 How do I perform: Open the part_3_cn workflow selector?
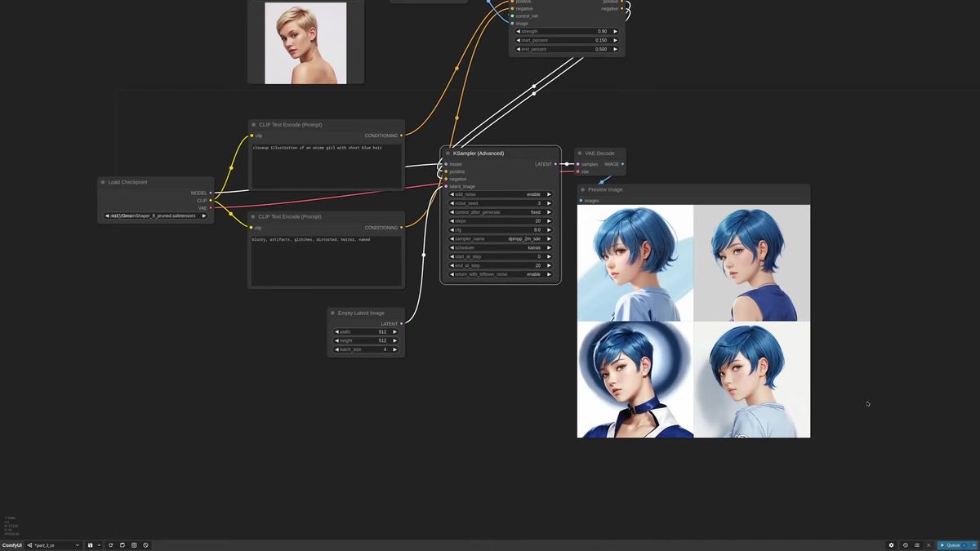(53, 545)
